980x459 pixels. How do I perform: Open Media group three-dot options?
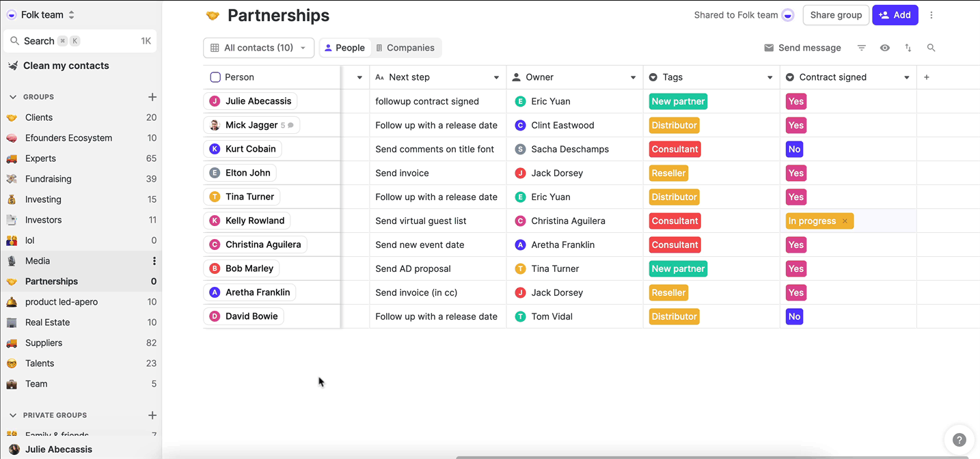[x=154, y=261]
